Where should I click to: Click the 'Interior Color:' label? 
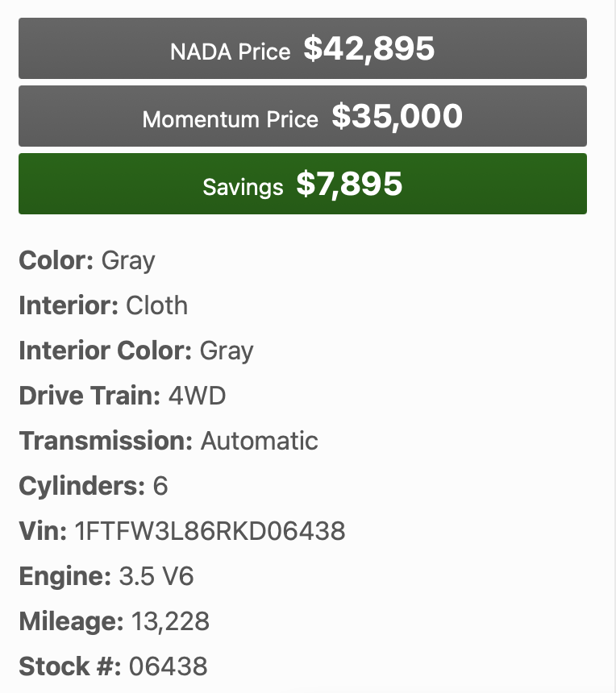[105, 351]
